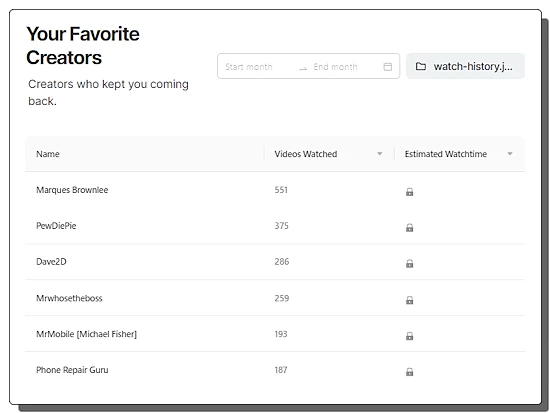
Task: Open the watch-history.j... file button
Action: pyautogui.click(x=465, y=66)
